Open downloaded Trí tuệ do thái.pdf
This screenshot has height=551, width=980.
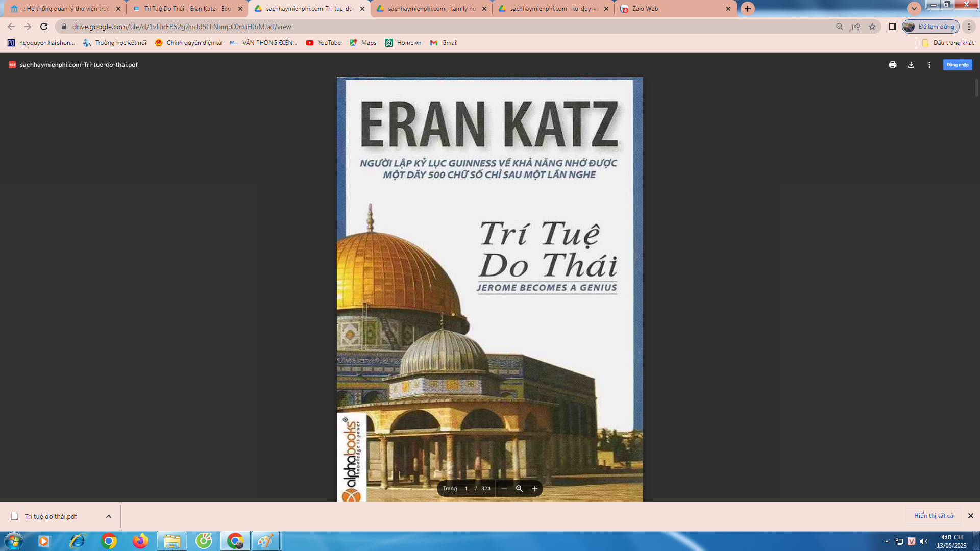(51, 516)
